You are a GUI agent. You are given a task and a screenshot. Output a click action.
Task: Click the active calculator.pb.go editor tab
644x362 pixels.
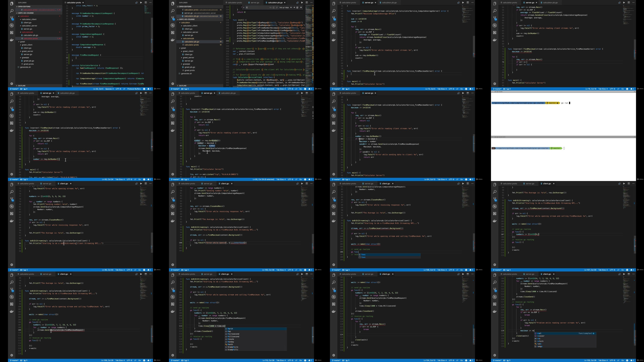pos(275,3)
